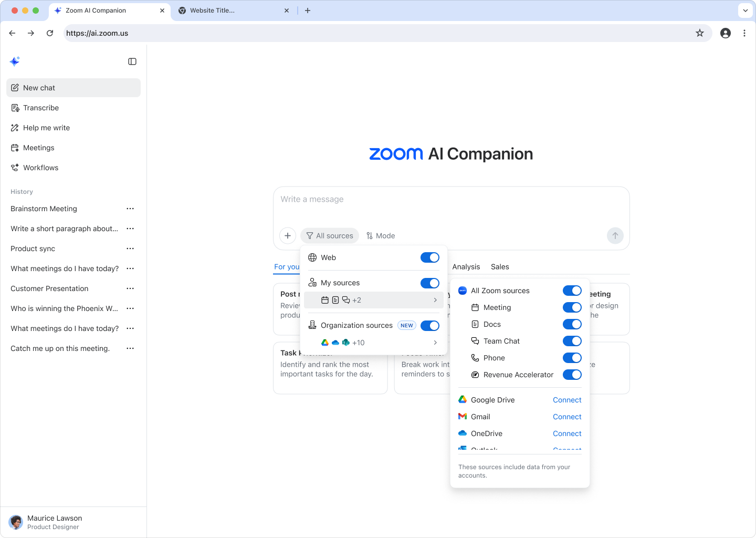756x538 pixels.
Task: Open options for the Product sync history item
Action: [130, 249]
